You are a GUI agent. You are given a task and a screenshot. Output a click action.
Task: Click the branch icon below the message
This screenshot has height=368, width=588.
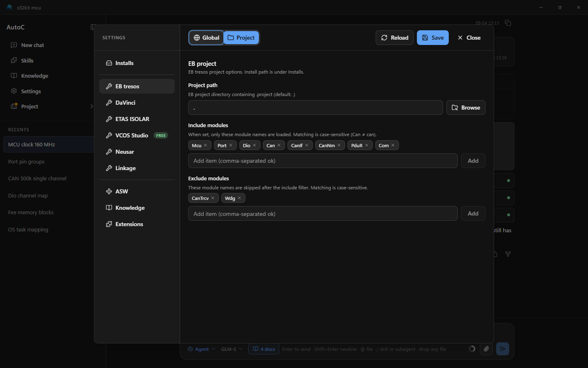coord(508,254)
